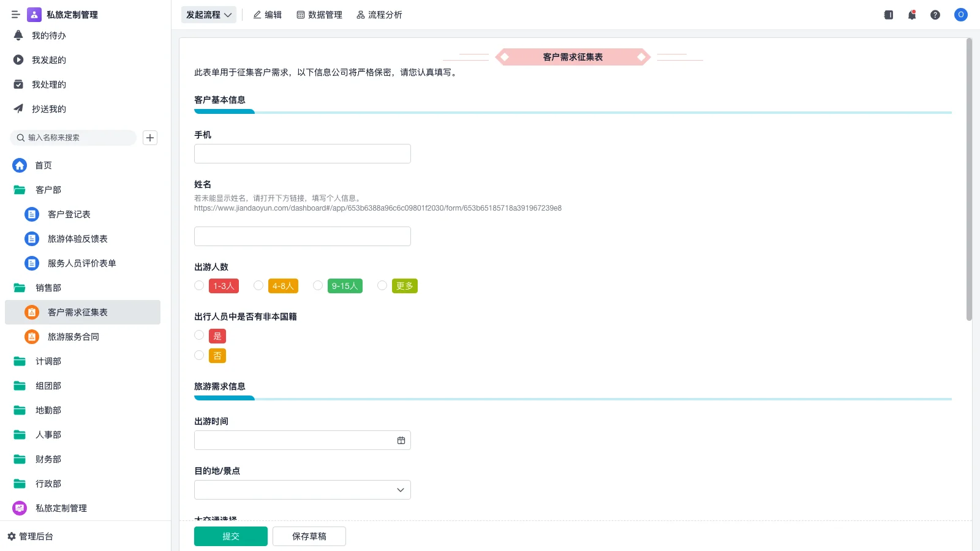
Task: Open the 编辑 editing icon in toolbar
Action: (257, 15)
